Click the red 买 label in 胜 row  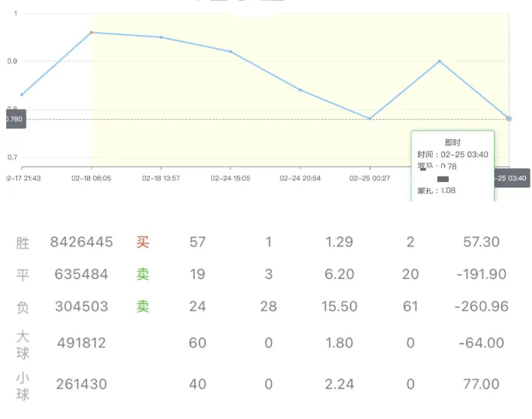143,242
